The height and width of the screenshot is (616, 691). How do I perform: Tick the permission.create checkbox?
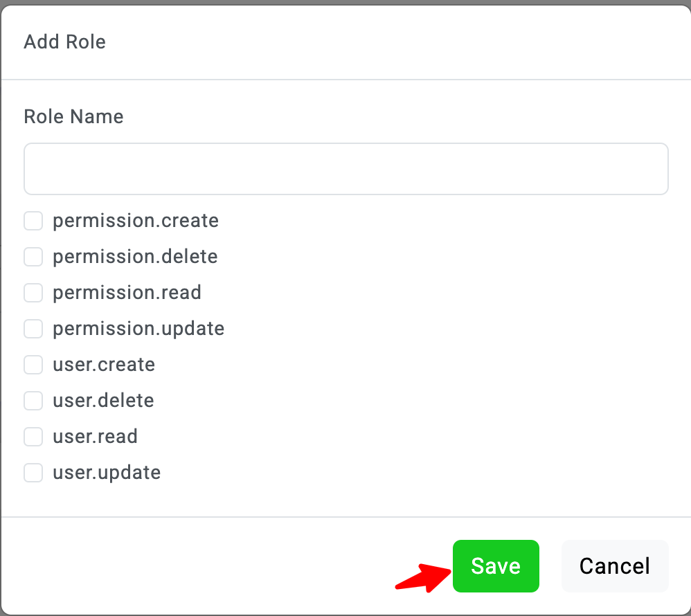[33, 221]
